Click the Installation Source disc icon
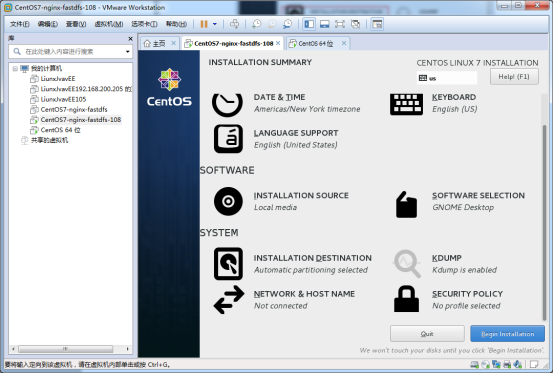Screen dimensions: 553x373 pos(228,201)
